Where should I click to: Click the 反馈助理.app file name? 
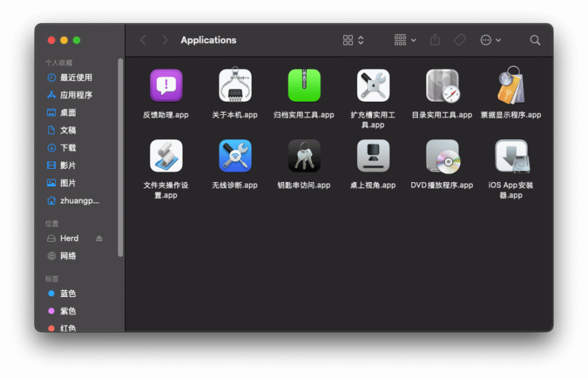[x=166, y=115]
